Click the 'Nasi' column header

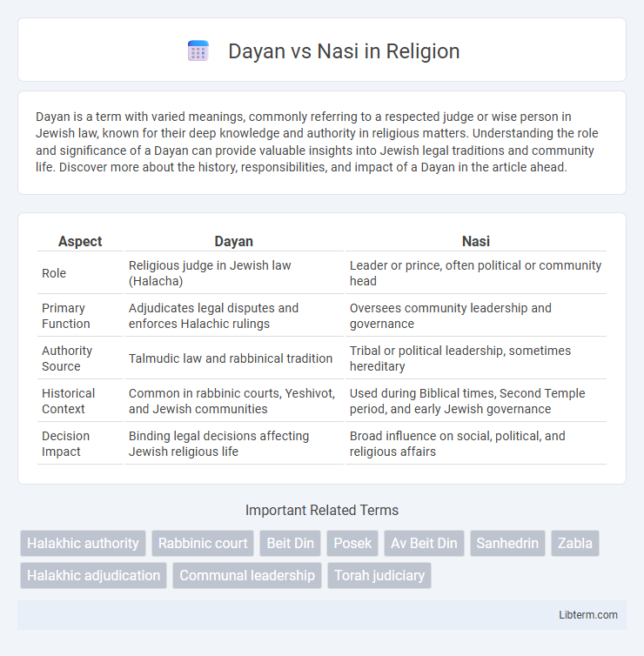point(476,241)
